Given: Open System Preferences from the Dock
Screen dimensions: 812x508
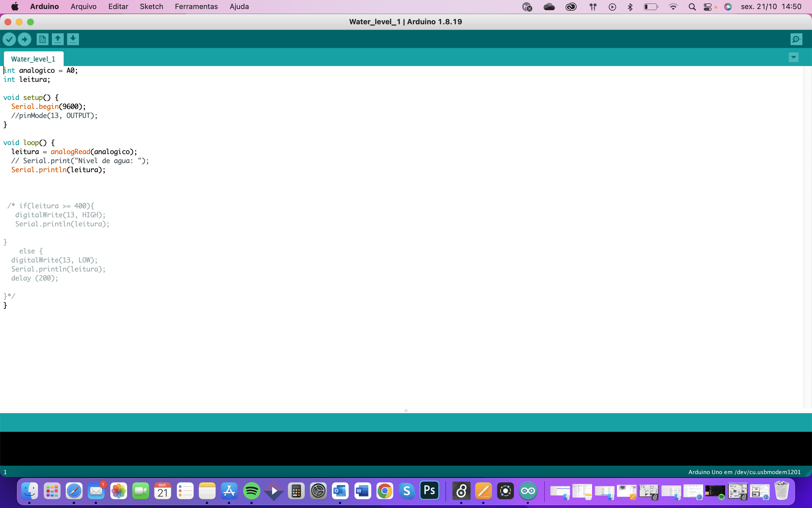Looking at the screenshot, I should (x=318, y=491).
